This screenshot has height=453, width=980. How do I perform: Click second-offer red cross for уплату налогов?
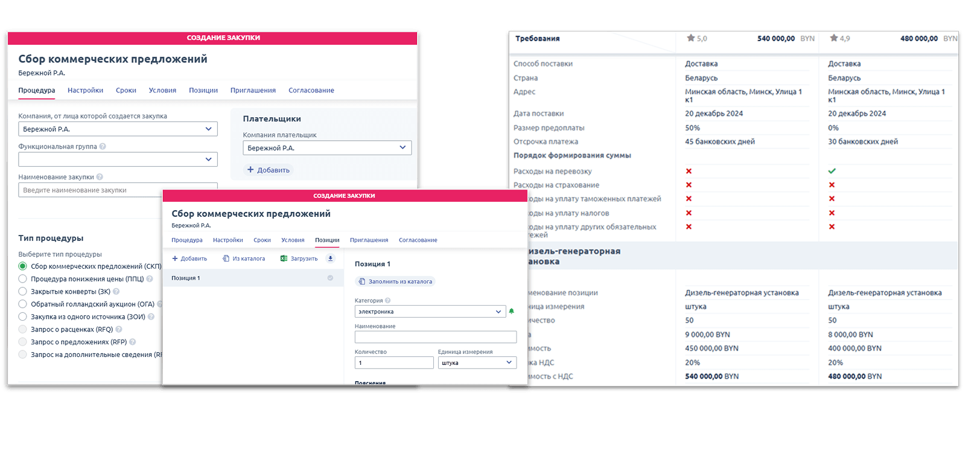[832, 213]
